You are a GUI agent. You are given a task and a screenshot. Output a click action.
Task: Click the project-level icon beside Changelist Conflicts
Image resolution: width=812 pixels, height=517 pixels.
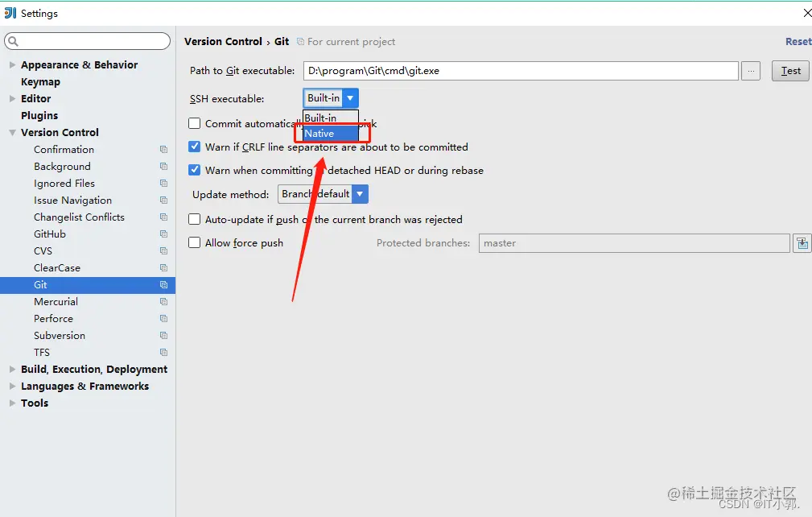tap(163, 217)
